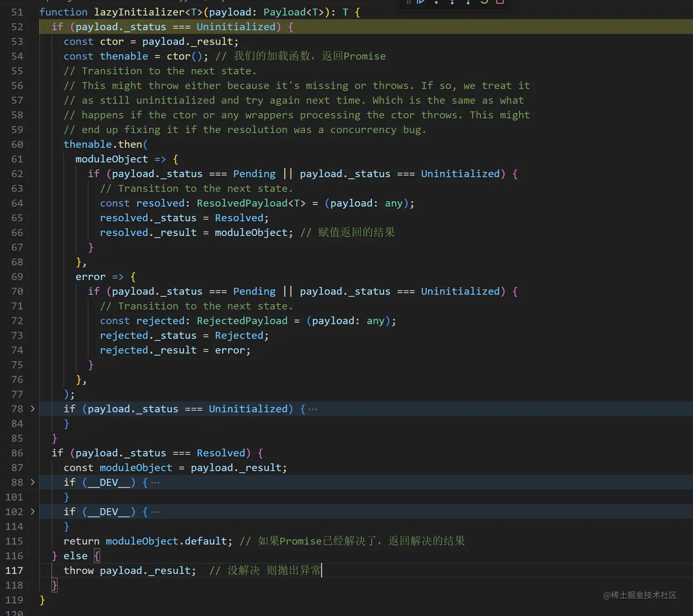The image size is (693, 616).
Task: Click 'thenable' constant declared on line 54
Action: pyautogui.click(x=124, y=56)
